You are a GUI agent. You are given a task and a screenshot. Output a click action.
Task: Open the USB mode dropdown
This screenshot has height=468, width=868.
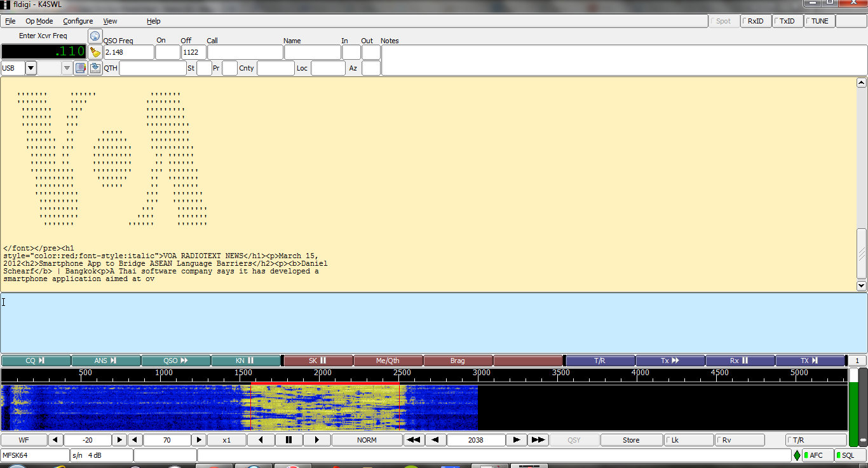31,68
